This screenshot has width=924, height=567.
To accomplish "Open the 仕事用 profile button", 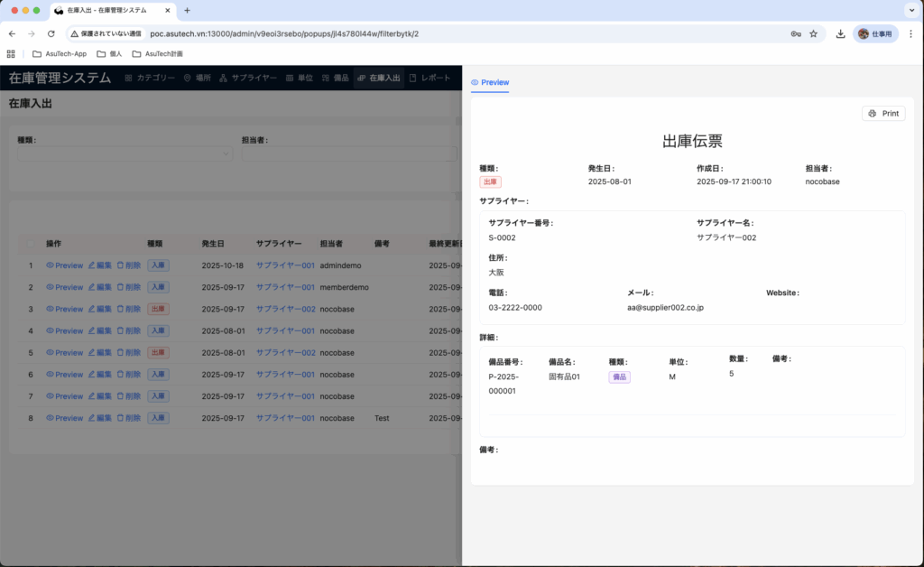I will click(875, 33).
